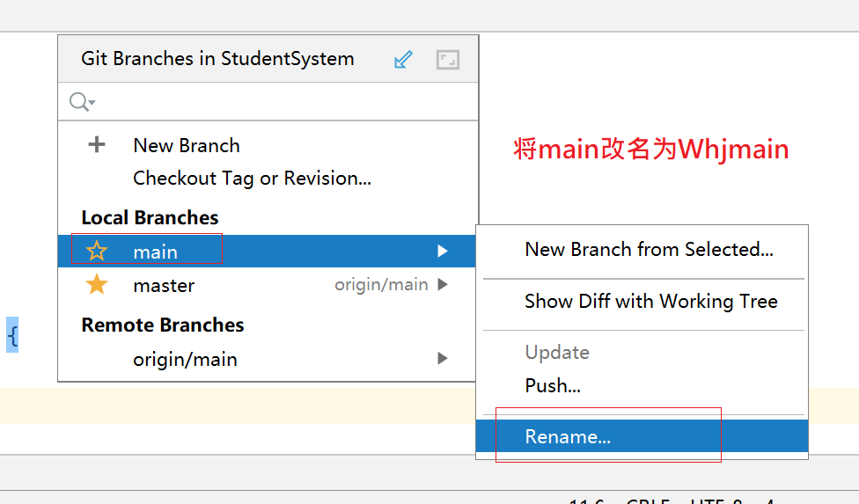Open origin/main remote branch submenu arrow
Image resolution: width=859 pixels, height=504 pixels.
[443, 359]
